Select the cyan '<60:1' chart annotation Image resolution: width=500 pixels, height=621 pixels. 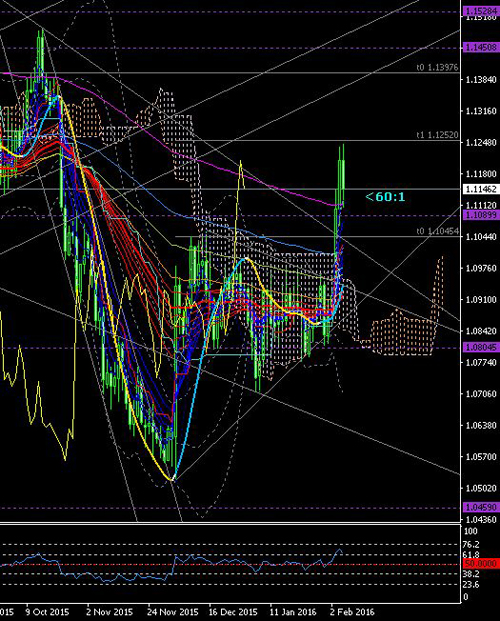[385, 196]
